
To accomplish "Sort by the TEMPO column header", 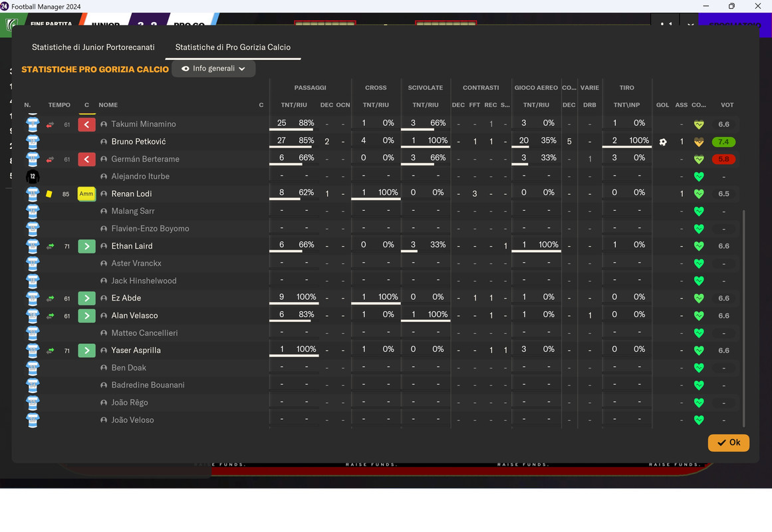I will (59, 105).
